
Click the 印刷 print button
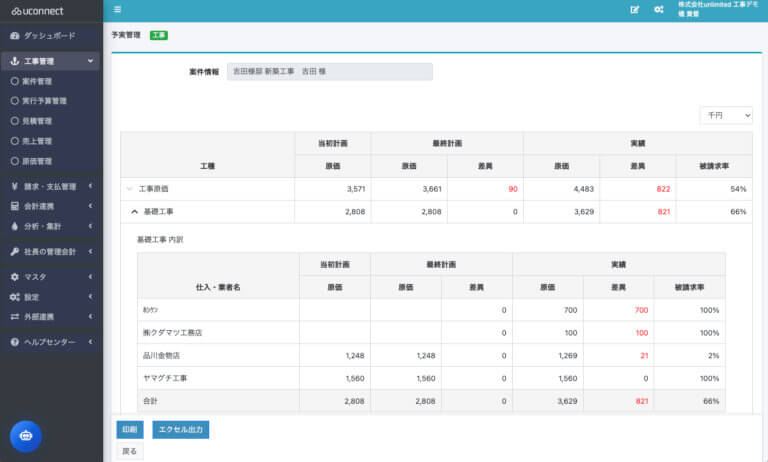pyautogui.click(x=130, y=430)
